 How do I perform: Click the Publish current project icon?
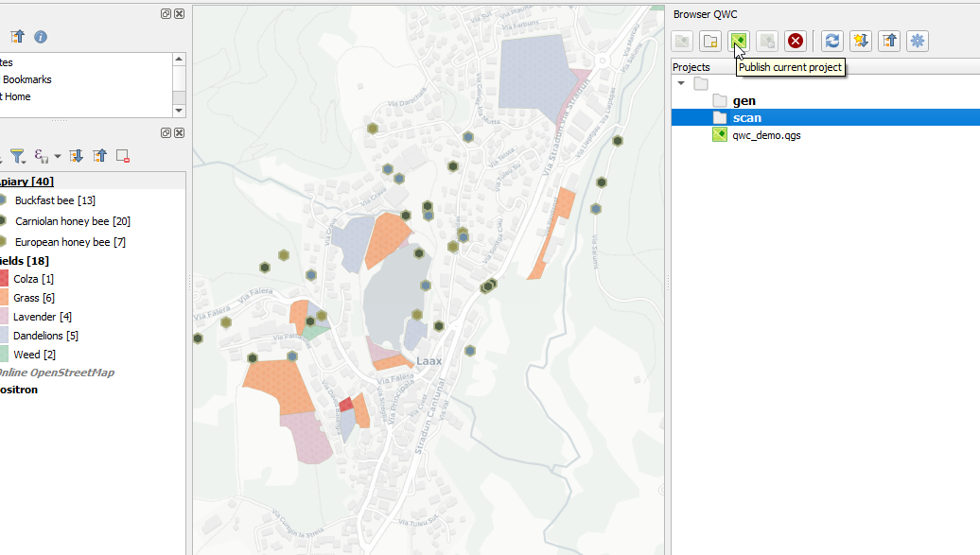pos(738,41)
